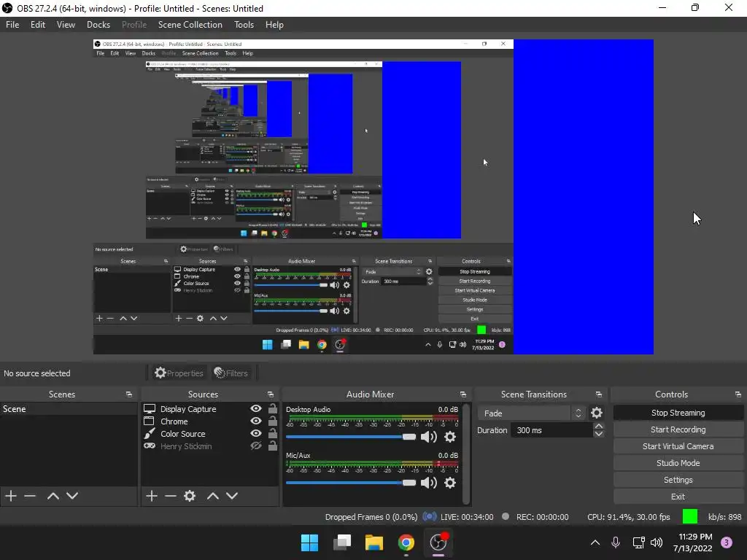
Task: Click the microphone tray icon
Action: click(616, 542)
